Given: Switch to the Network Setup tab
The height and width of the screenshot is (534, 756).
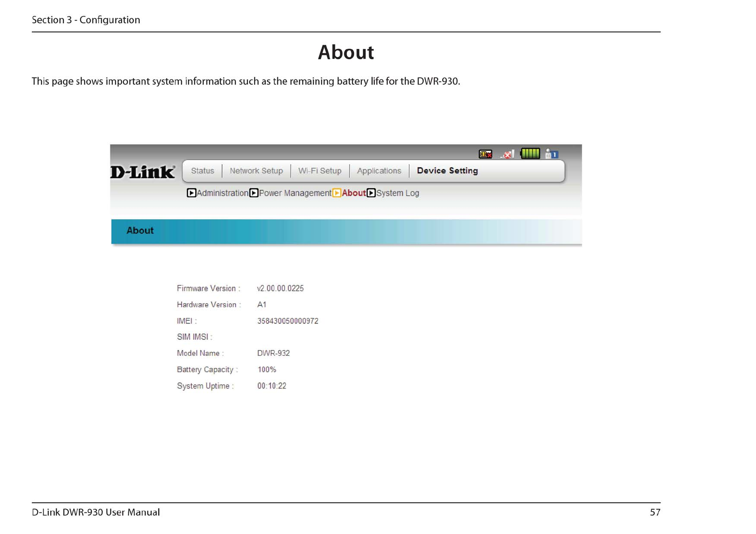Looking at the screenshot, I should (256, 171).
